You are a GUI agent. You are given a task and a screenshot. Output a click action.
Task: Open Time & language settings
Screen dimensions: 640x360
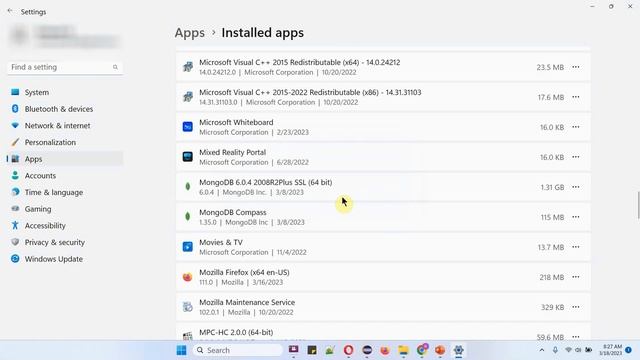point(65,192)
